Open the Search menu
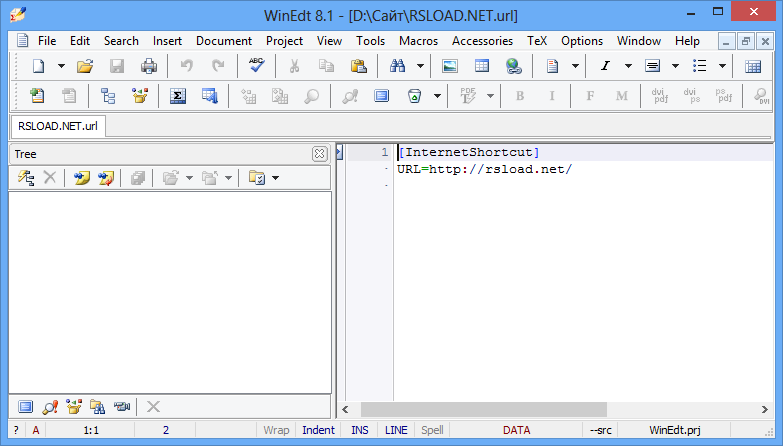The height and width of the screenshot is (446, 783). [x=121, y=41]
